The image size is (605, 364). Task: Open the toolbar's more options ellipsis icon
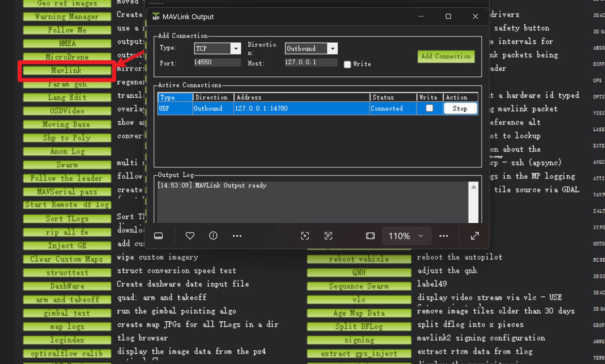(x=444, y=235)
